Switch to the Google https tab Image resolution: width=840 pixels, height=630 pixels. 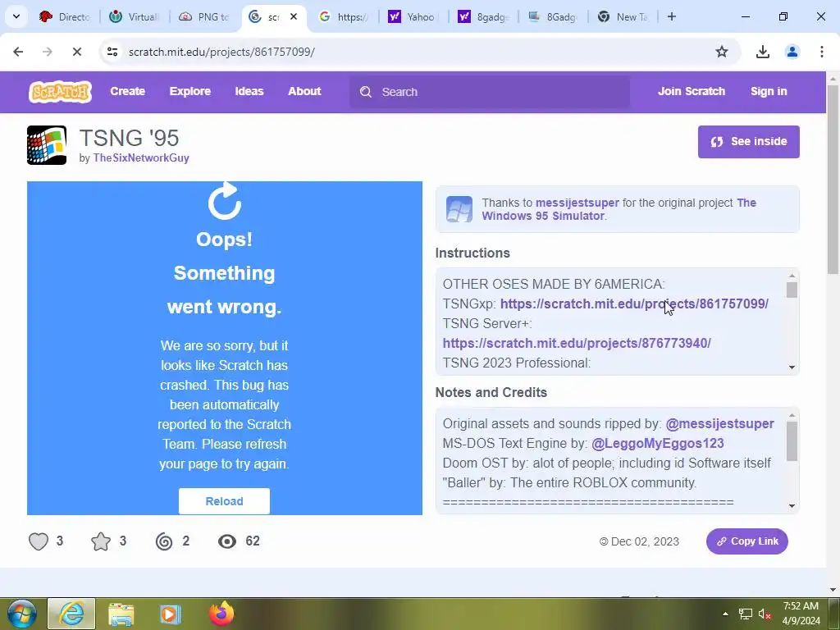click(x=344, y=16)
